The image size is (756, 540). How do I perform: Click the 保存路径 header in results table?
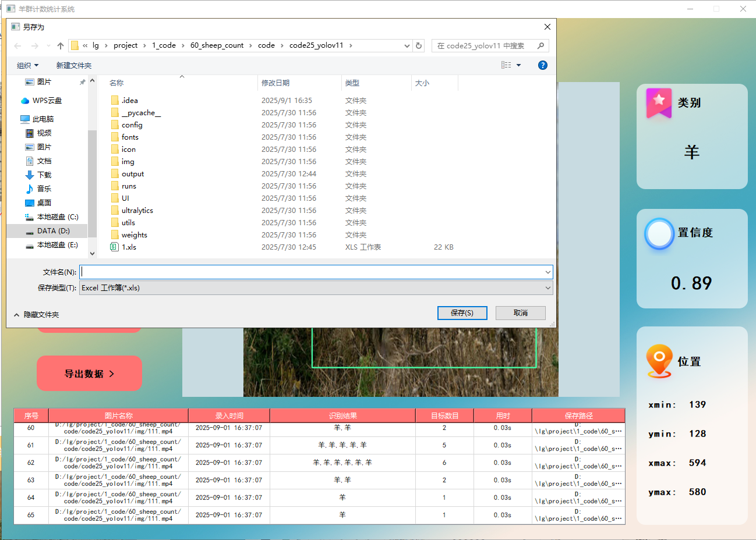point(578,415)
